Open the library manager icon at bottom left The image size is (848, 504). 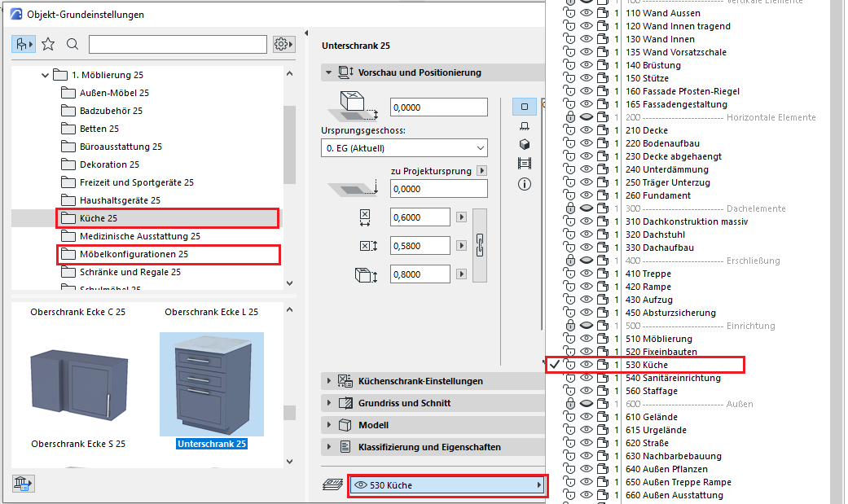pos(23,484)
